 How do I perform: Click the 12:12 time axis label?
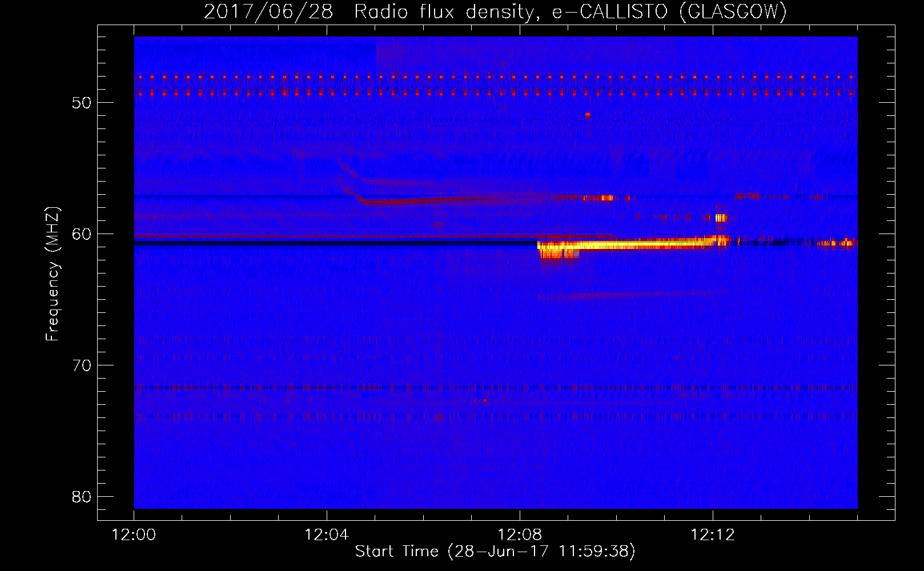pos(713,535)
